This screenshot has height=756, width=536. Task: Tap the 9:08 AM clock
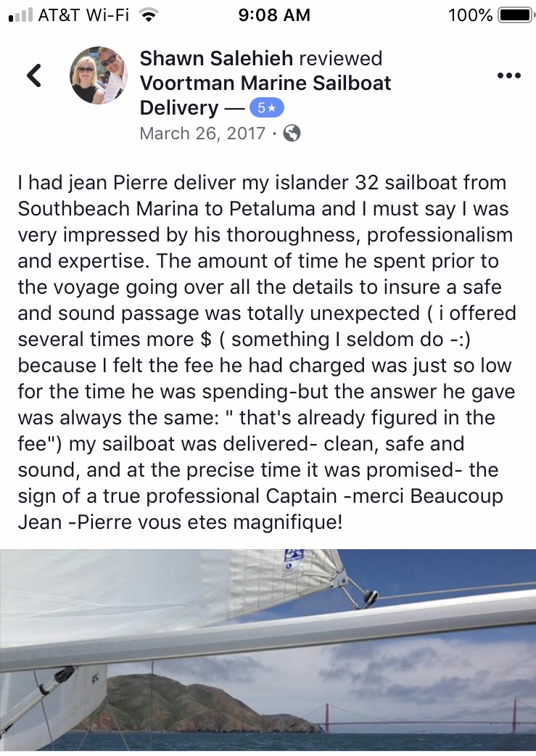coord(274,15)
